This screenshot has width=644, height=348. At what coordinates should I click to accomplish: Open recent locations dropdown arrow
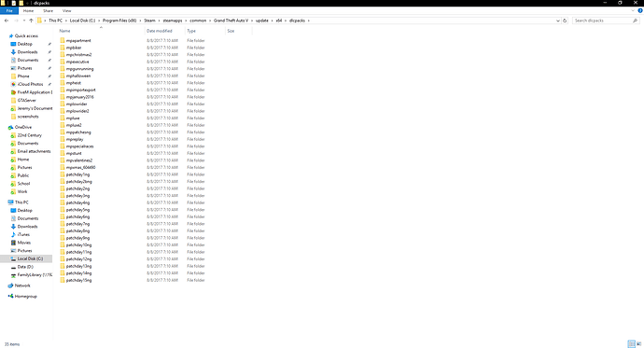pos(24,21)
